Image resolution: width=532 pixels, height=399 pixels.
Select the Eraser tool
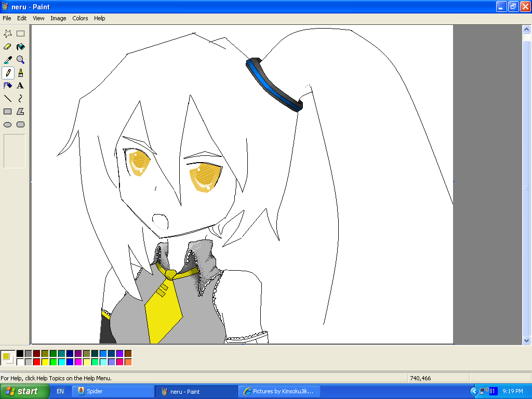tap(8, 47)
